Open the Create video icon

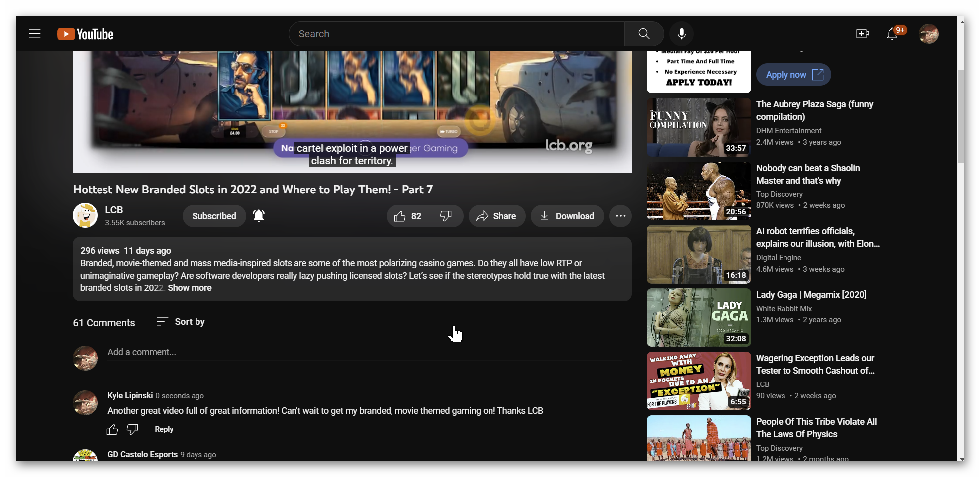pyautogui.click(x=862, y=34)
